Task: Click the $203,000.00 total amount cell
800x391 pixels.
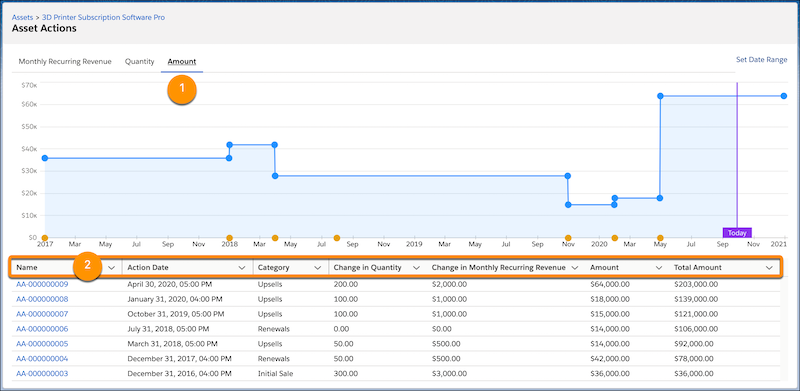Action: click(x=696, y=284)
